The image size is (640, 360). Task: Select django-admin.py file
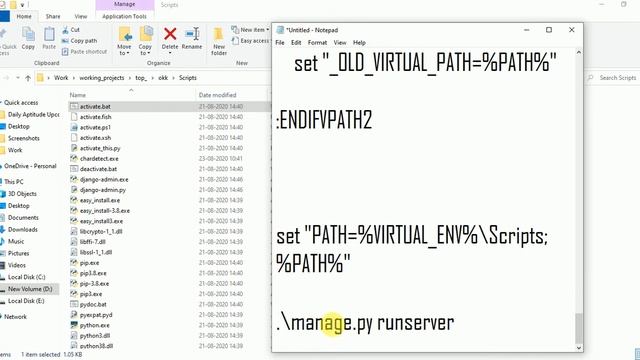103,190
